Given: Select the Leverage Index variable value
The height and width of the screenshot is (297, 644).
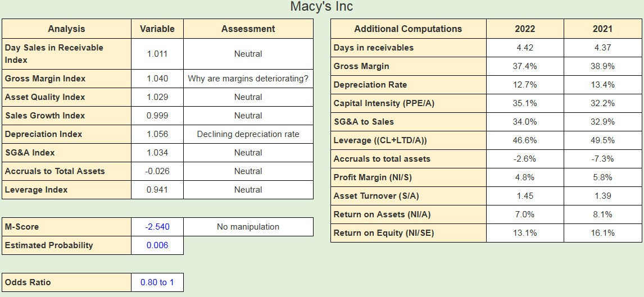Looking at the screenshot, I should click(157, 190).
